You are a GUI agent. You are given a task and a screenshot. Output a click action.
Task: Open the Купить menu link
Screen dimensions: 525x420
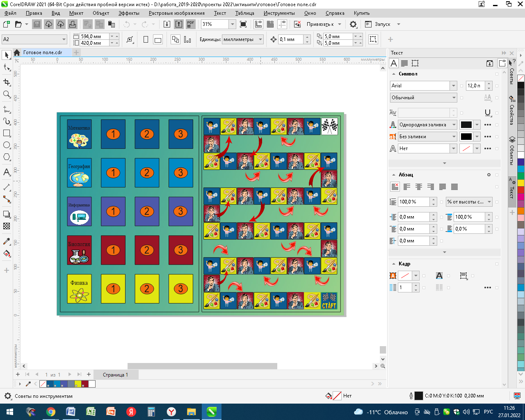tap(362, 13)
